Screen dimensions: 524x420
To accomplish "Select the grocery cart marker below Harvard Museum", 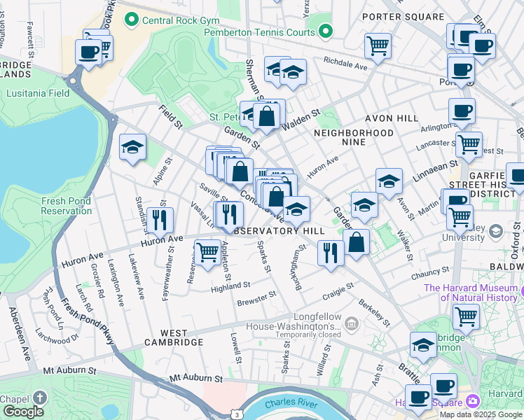I will click(x=466, y=316).
